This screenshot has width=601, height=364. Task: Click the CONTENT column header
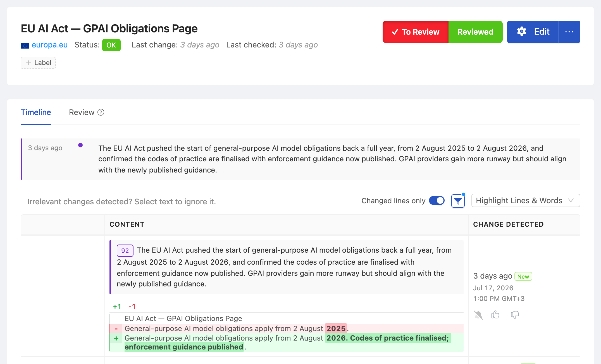[x=127, y=224]
